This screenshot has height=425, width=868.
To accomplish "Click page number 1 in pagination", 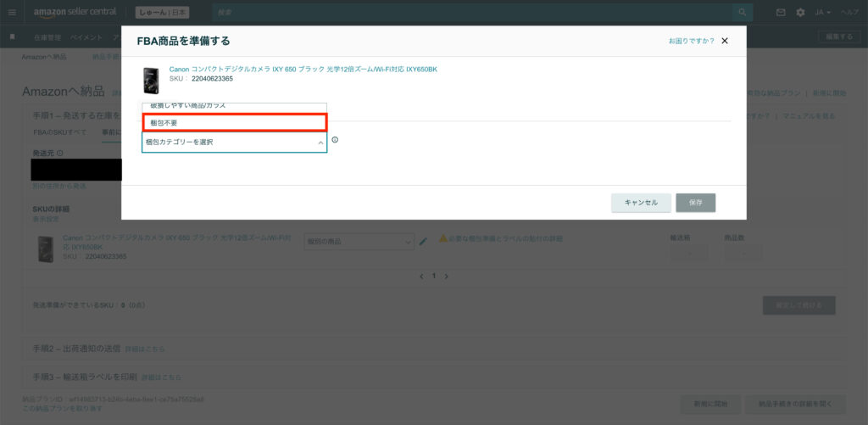I will click(434, 276).
